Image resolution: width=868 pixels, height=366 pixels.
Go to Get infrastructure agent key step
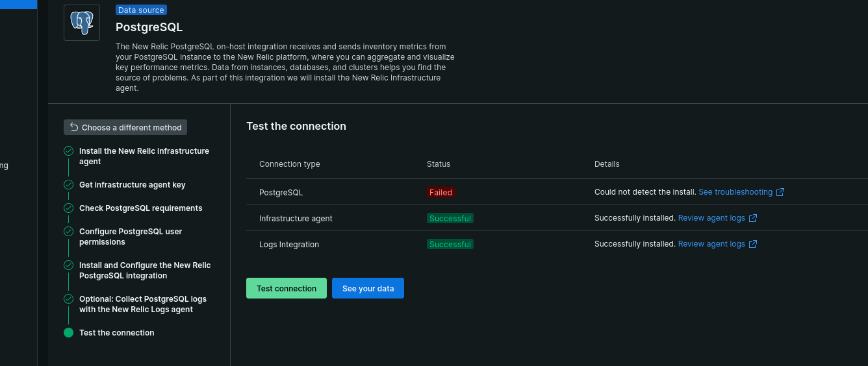(133, 185)
